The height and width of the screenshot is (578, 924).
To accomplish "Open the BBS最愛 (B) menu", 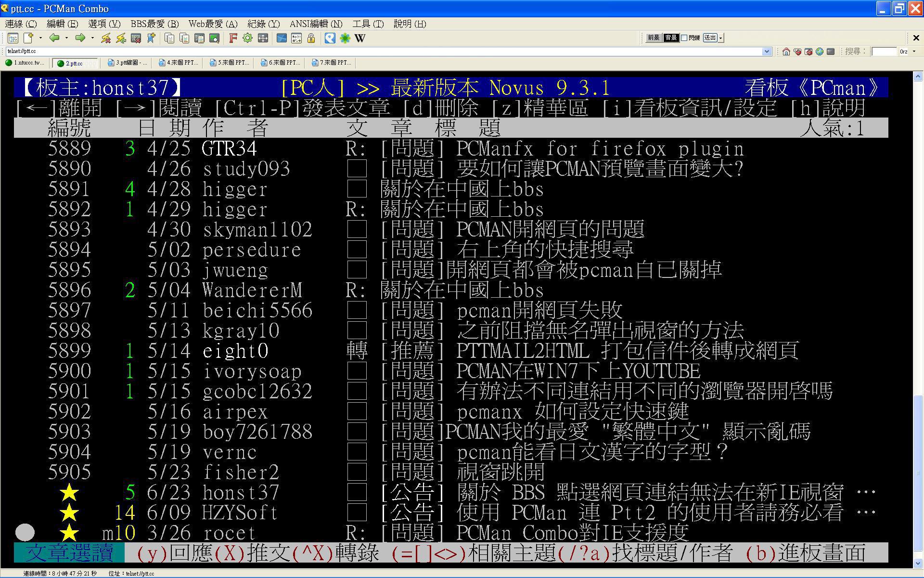I will [154, 24].
